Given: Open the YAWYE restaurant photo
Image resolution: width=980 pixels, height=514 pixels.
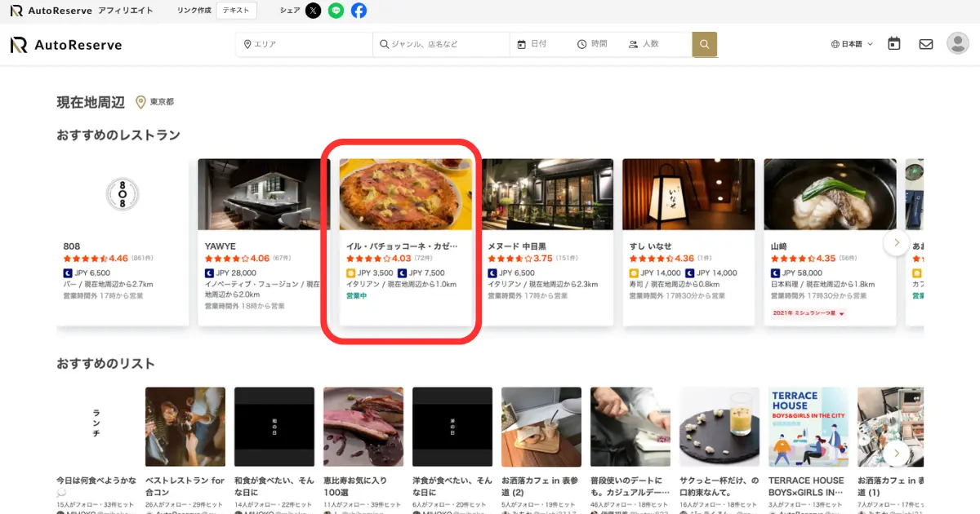Looking at the screenshot, I should tap(264, 194).
